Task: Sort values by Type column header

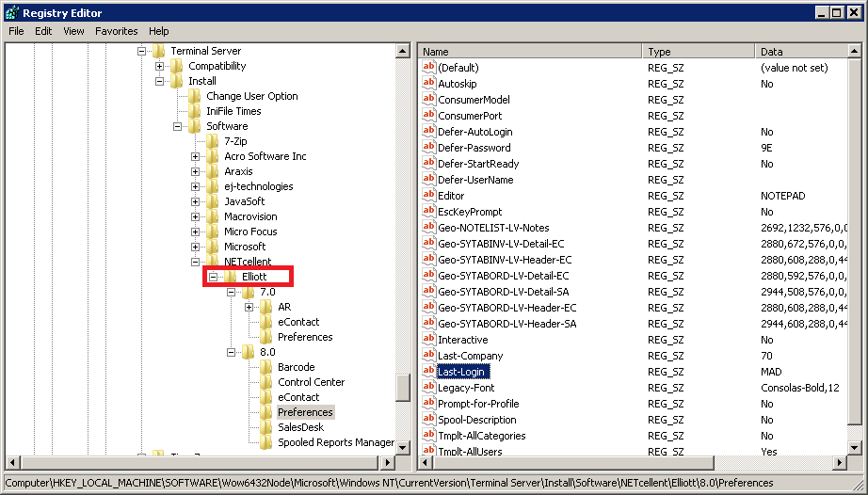Action: (x=699, y=52)
